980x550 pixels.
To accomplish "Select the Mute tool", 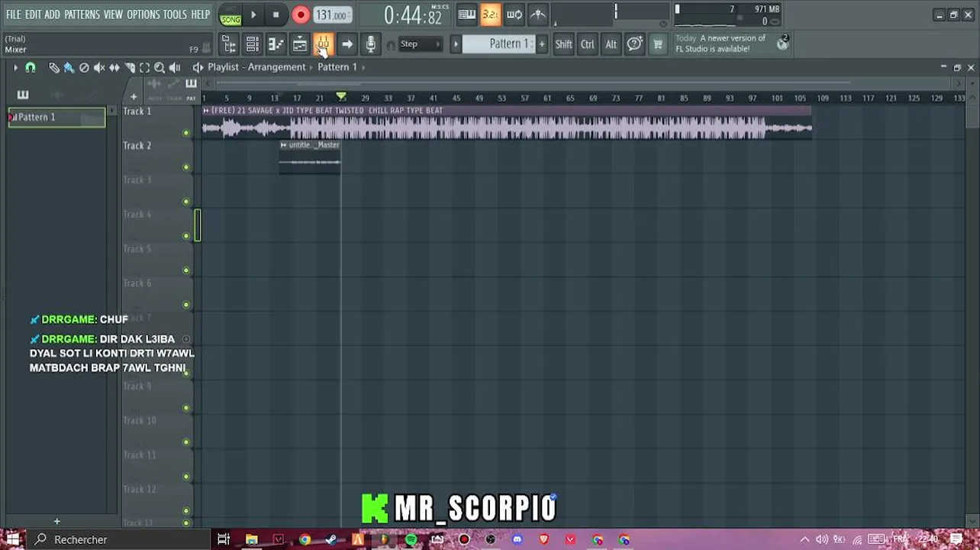I will (x=99, y=68).
